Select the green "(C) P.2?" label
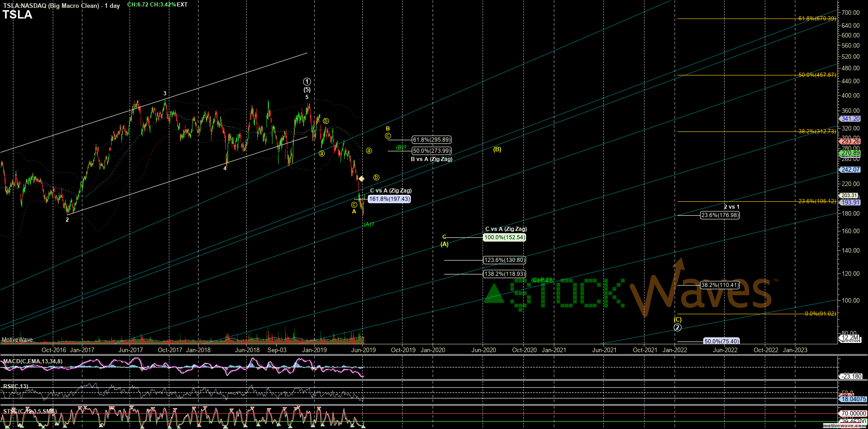868x429 pixels. pos(542,280)
